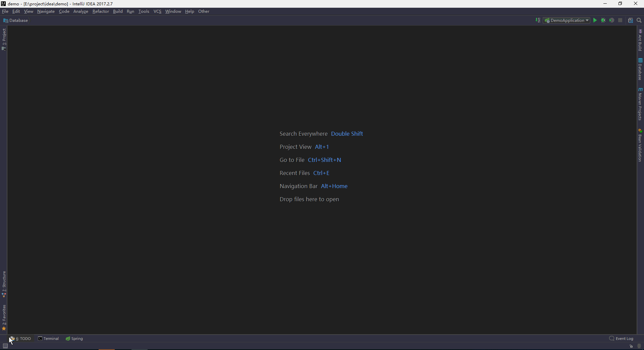The width and height of the screenshot is (644, 350).
Task: Open the Event Log
Action: 622,339
